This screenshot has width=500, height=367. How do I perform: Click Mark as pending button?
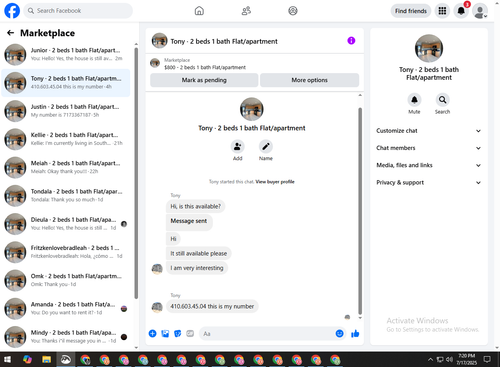(204, 80)
